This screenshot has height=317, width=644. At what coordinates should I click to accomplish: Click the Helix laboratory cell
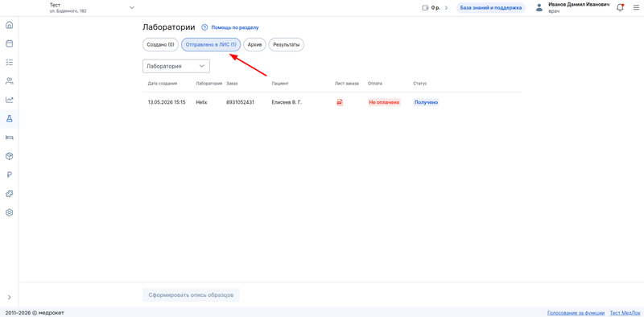201,102
